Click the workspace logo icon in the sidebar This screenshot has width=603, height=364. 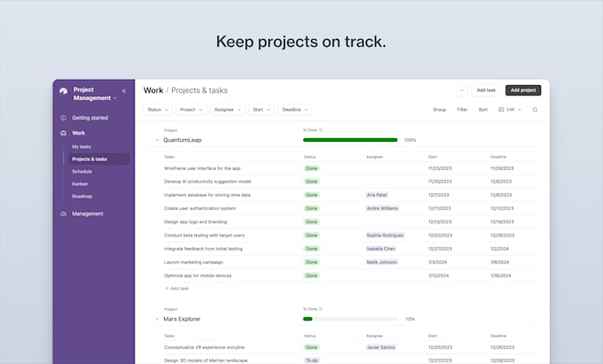point(64,91)
